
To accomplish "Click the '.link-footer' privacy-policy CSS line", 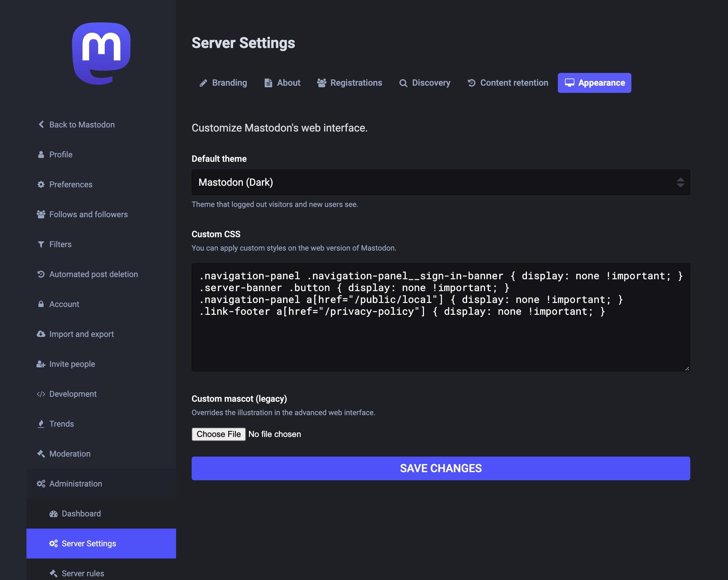I will pos(402,311).
